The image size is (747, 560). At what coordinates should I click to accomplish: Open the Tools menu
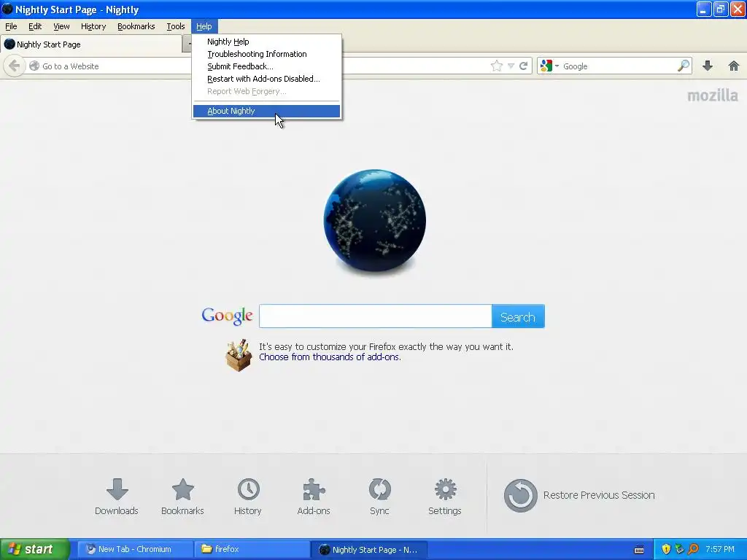click(x=175, y=26)
